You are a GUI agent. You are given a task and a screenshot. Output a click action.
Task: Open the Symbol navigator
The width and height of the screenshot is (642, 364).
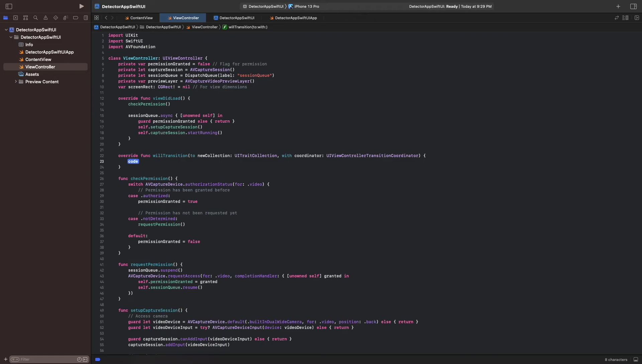(25, 18)
